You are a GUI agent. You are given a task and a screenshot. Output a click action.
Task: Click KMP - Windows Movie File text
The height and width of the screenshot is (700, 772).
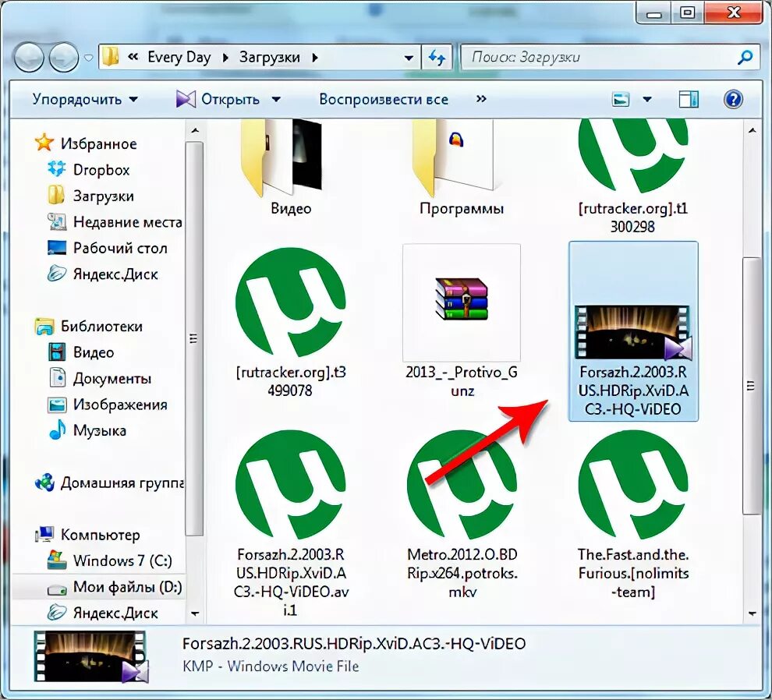click(271, 666)
